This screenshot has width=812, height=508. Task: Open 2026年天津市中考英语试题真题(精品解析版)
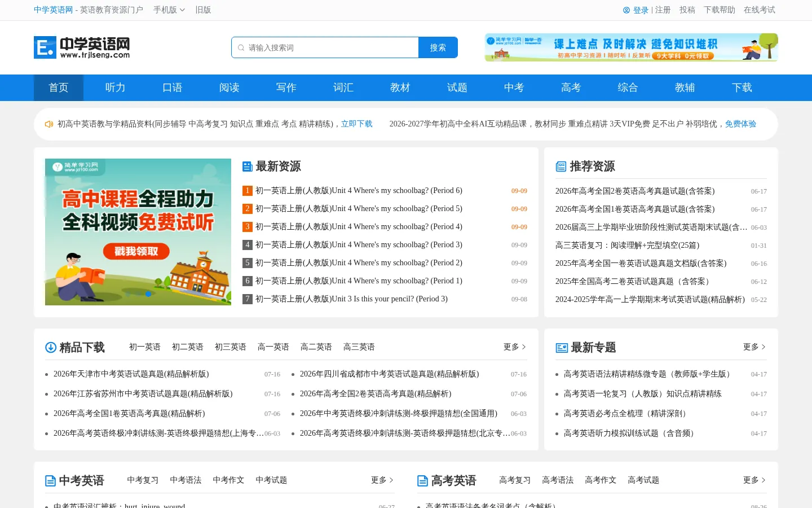(131, 374)
